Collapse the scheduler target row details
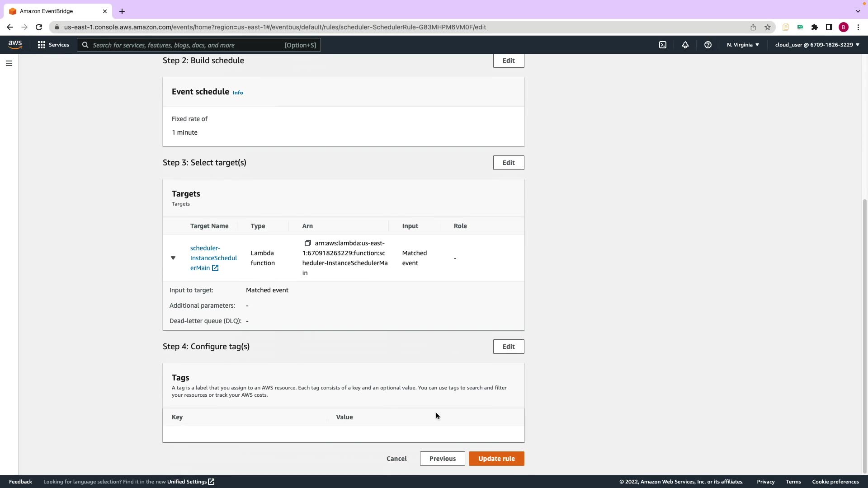This screenshot has height=488, width=868. click(173, 258)
